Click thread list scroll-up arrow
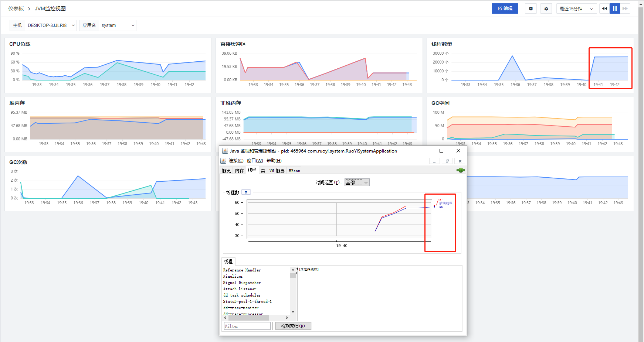The width and height of the screenshot is (644, 342). (293, 270)
